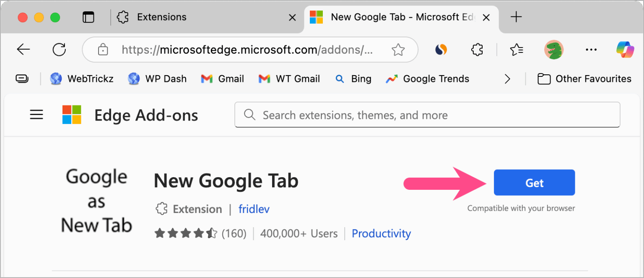Expand hidden favourites with the chevron
This screenshot has height=278, width=644.
click(507, 79)
